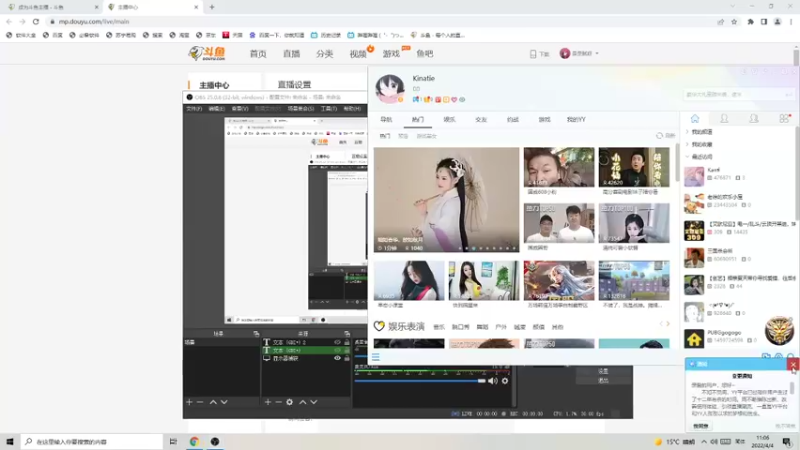Open the OBS audio mixer gear settings
800x450 pixels.
tap(505, 381)
